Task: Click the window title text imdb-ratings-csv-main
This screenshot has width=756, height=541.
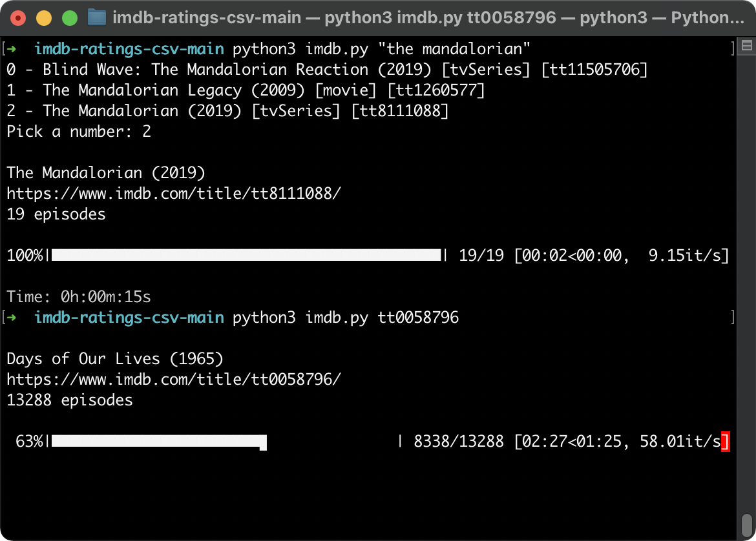Action: 207,18
